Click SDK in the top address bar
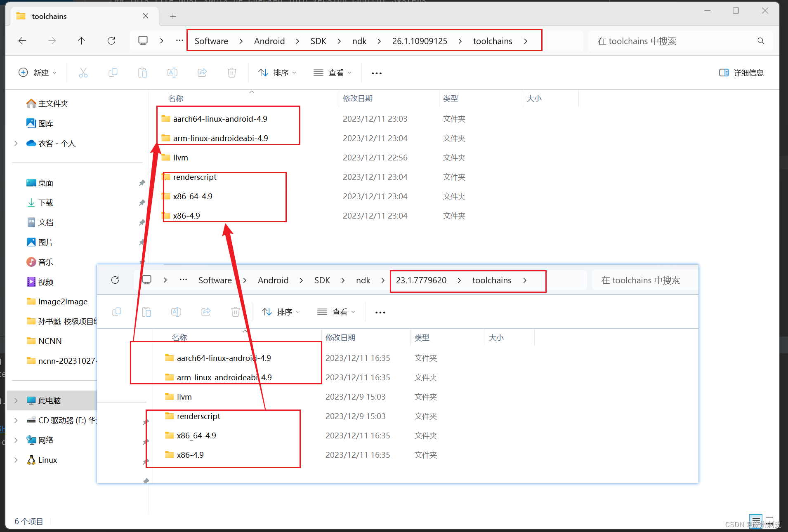788x532 pixels. [x=319, y=41]
